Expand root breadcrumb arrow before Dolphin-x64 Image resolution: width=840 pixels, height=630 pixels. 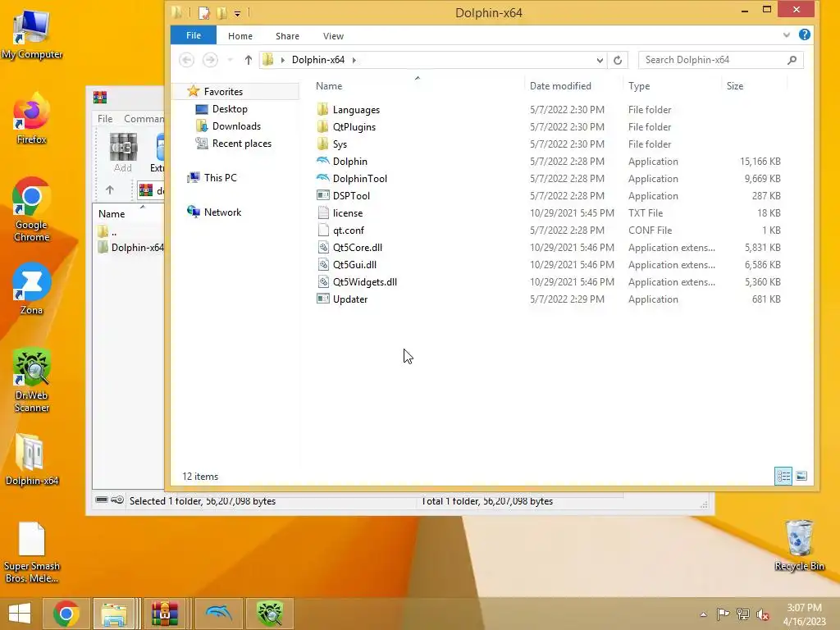click(282, 60)
